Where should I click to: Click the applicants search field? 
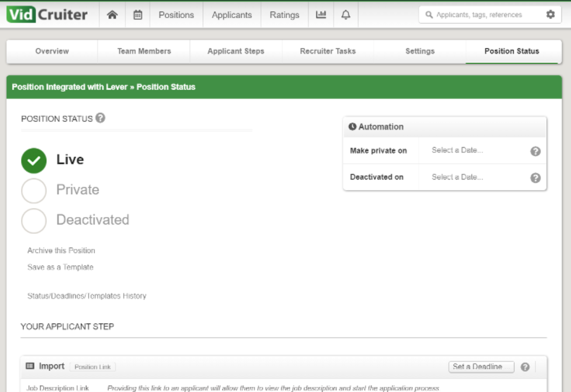(x=482, y=14)
